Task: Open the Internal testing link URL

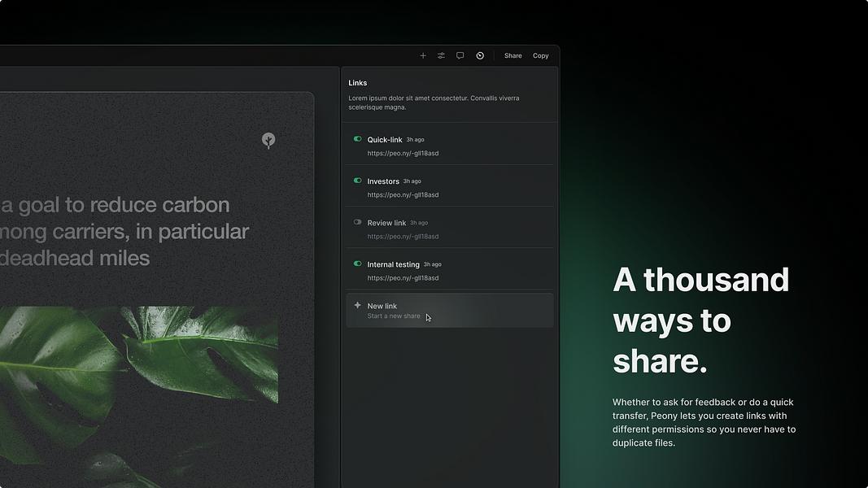Action: pyautogui.click(x=403, y=277)
